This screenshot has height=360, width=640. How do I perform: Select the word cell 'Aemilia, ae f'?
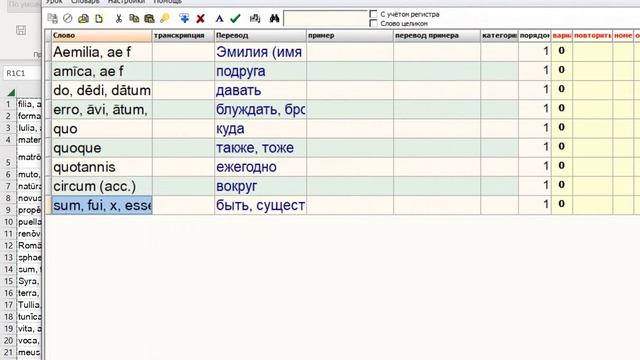102,52
